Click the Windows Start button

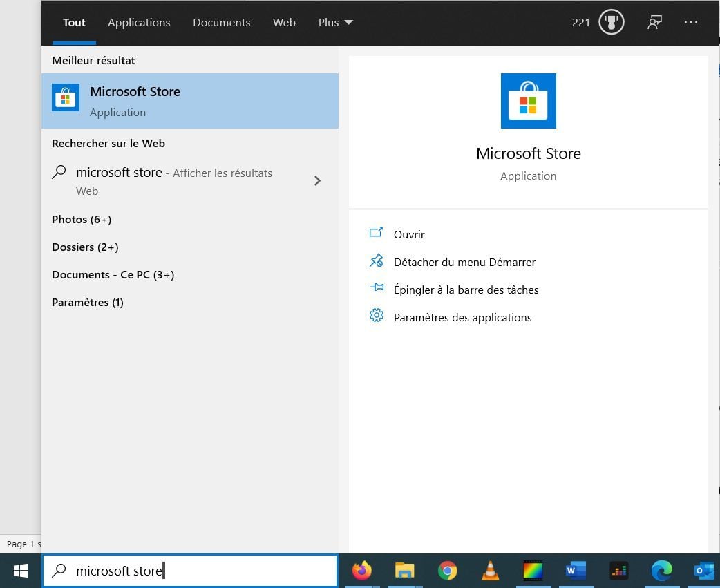[21, 571]
